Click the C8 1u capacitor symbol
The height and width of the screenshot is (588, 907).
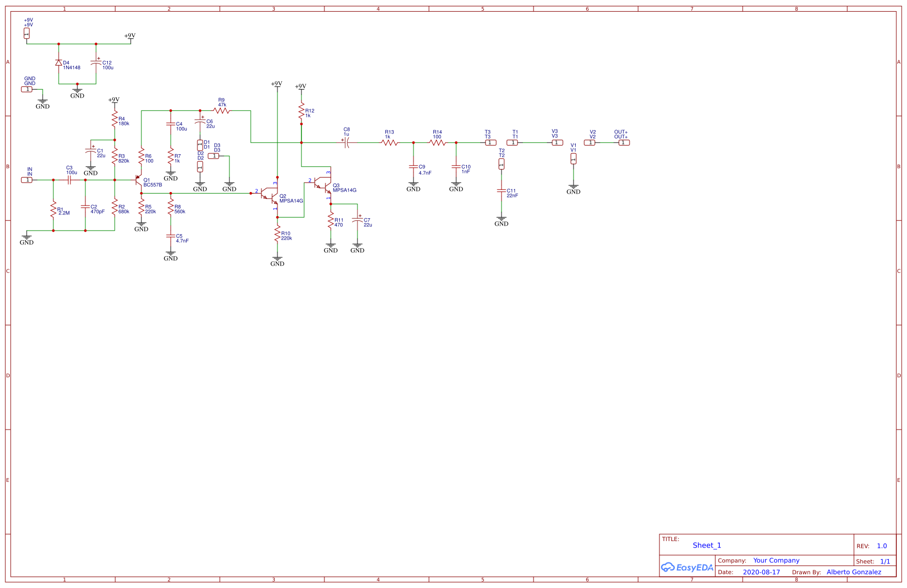coord(346,142)
